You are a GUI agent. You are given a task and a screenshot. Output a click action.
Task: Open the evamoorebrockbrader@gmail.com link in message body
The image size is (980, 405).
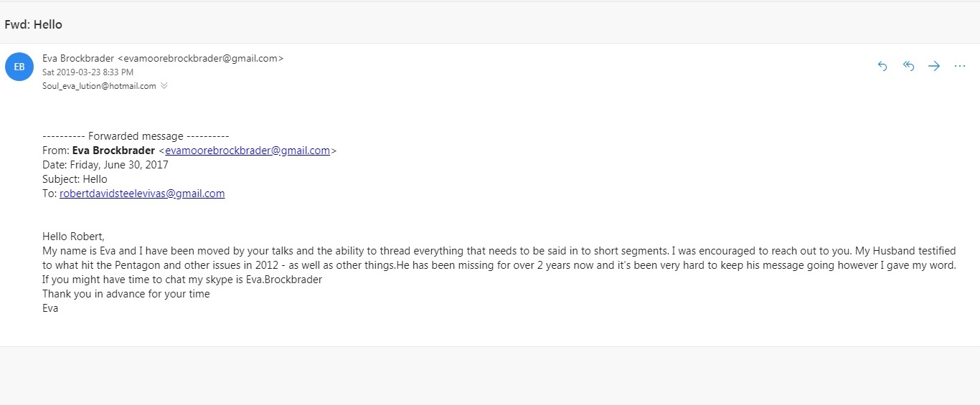[248, 151]
